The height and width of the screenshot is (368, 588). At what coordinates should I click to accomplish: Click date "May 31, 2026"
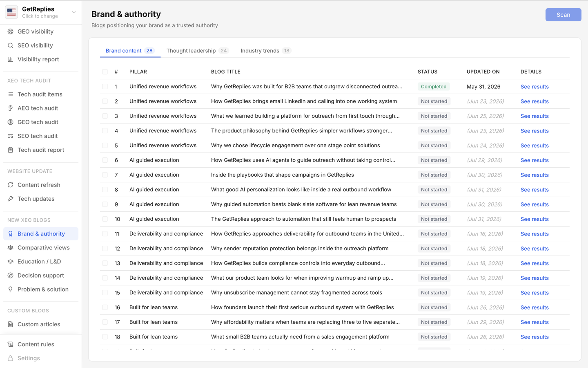(483, 87)
